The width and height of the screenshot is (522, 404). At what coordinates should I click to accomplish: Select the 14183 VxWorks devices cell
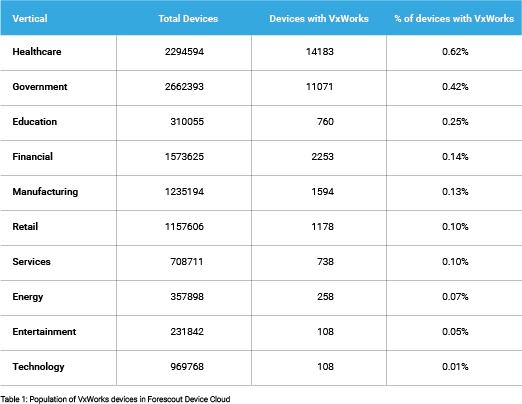click(x=320, y=52)
